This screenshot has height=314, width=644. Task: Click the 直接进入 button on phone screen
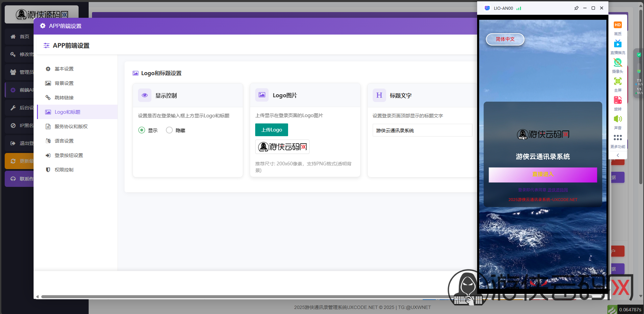point(543,174)
